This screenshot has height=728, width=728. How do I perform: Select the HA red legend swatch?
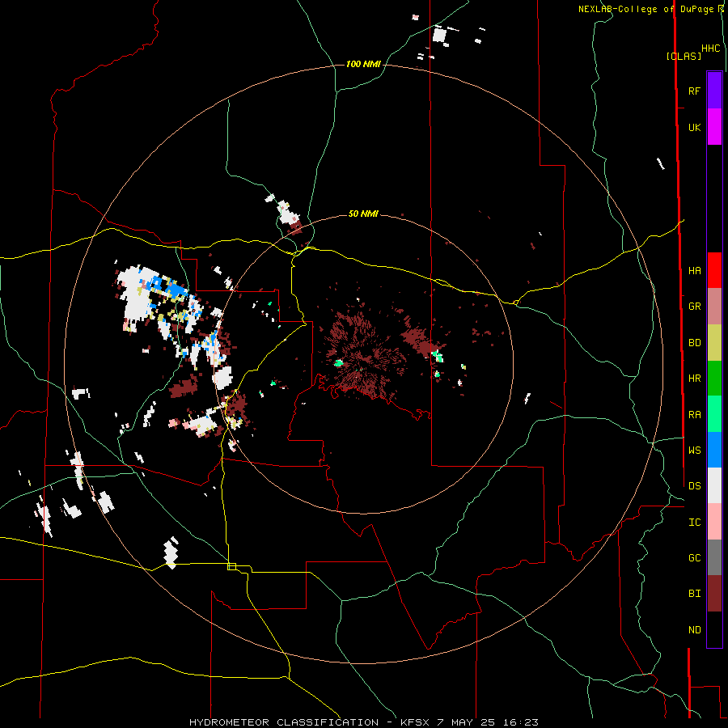coord(714,270)
